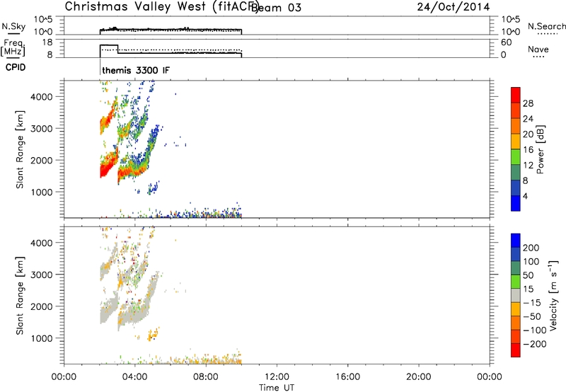Viewport: 566px width, 392px height.
Task: Click the date '24/Oct/2014'
Action: pyautogui.click(x=454, y=7)
